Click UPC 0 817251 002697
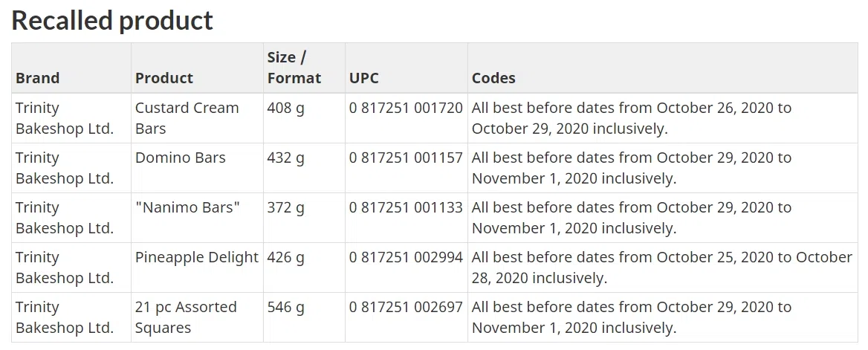This screenshot has height=350, width=868. pos(406,307)
